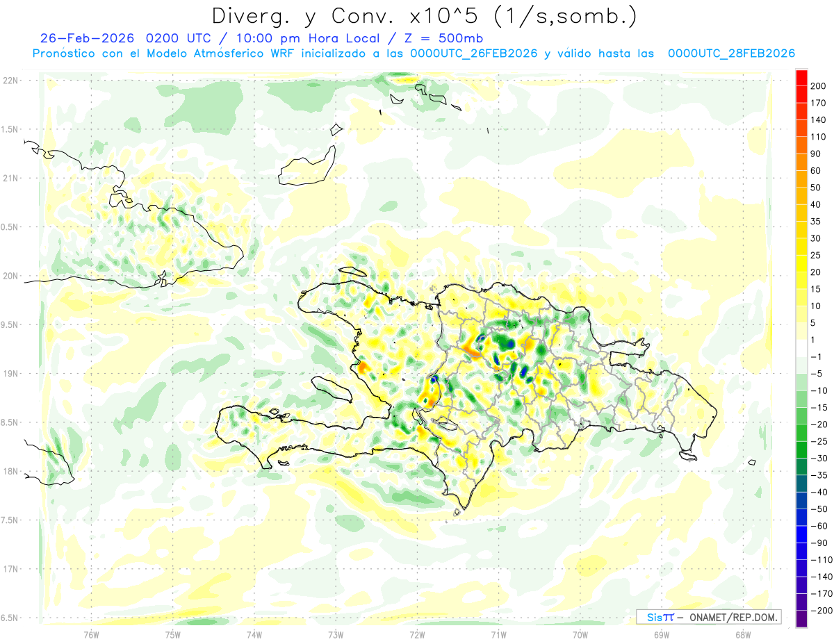Screen dimensions: 834x644
Task: Click the '73W' longitude label
Action: [x=335, y=634]
